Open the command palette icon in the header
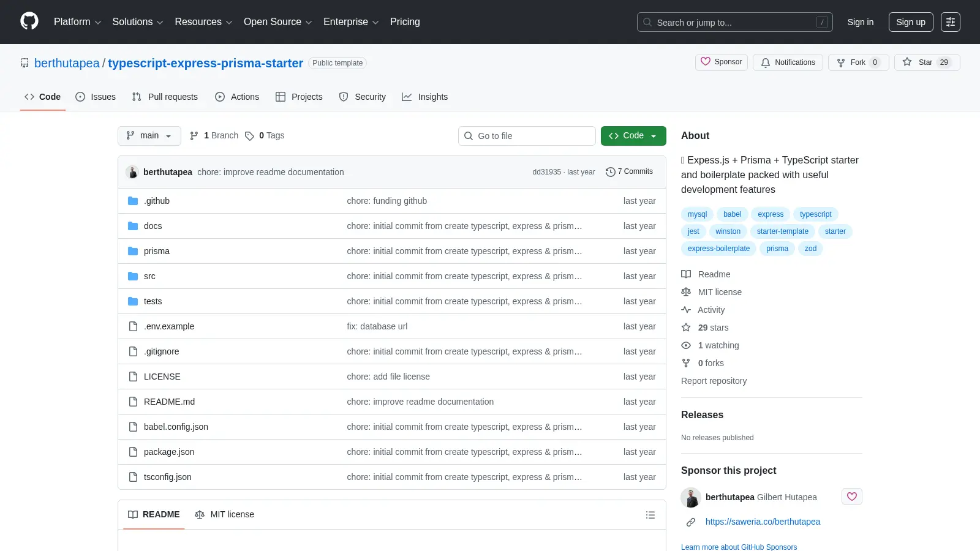Viewport: 980px width, 551px height. click(951, 22)
